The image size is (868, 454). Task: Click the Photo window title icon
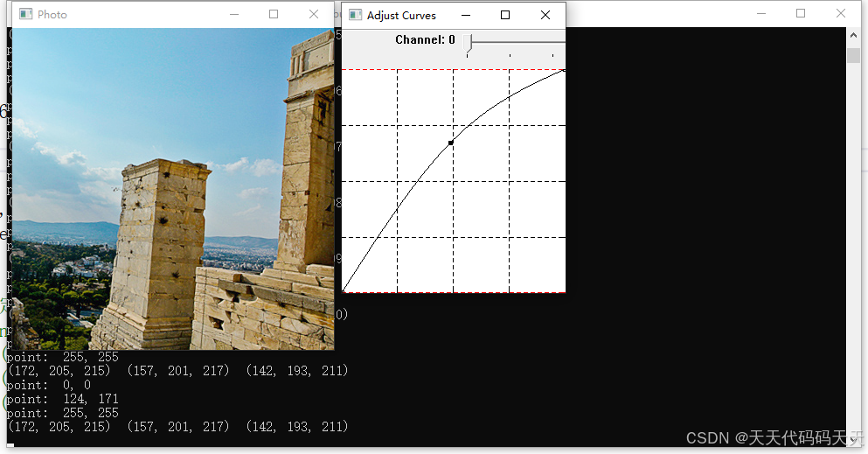25,14
